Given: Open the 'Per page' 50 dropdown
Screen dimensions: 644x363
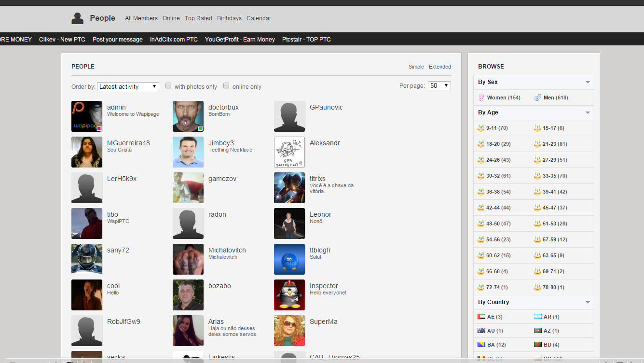Looking at the screenshot, I should [x=439, y=85].
